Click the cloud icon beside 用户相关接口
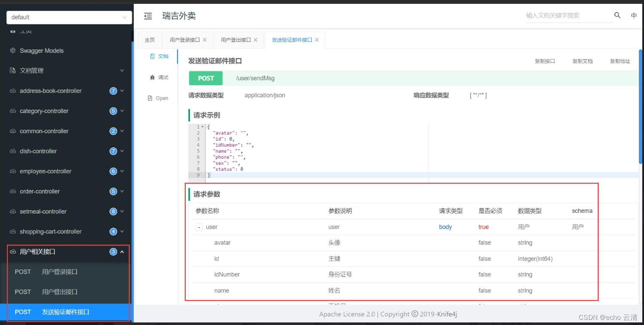The image size is (644, 325). tap(13, 251)
